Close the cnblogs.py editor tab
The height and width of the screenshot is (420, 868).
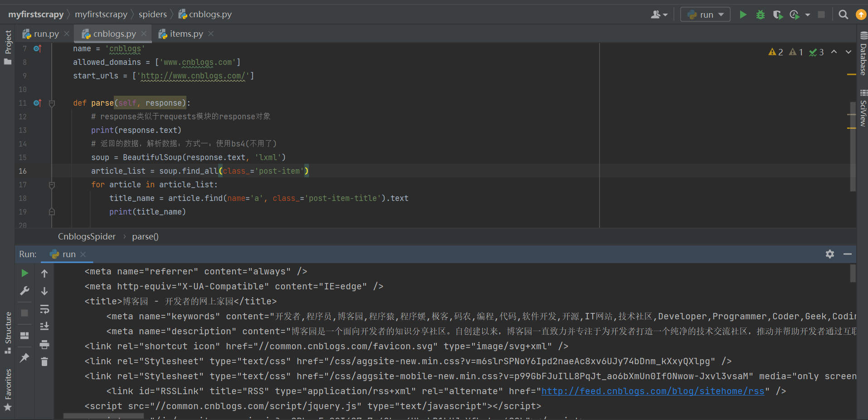(x=144, y=34)
